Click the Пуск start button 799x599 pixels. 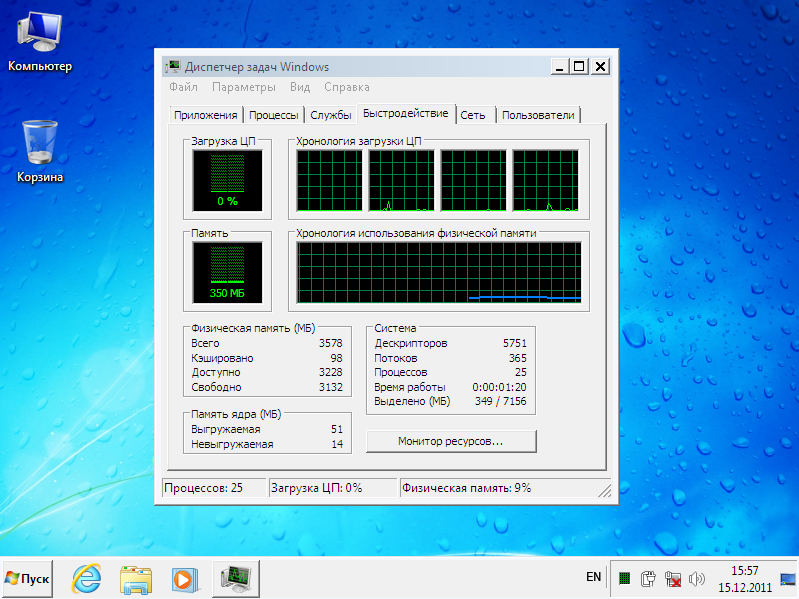(28, 579)
